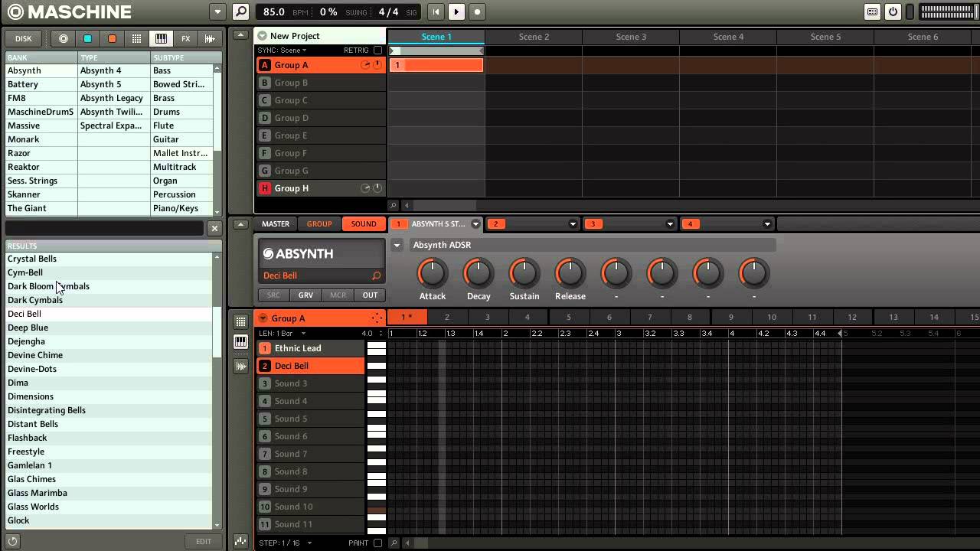This screenshot has width=980, height=551.
Task: Adjust the Release knob
Action: [570, 273]
